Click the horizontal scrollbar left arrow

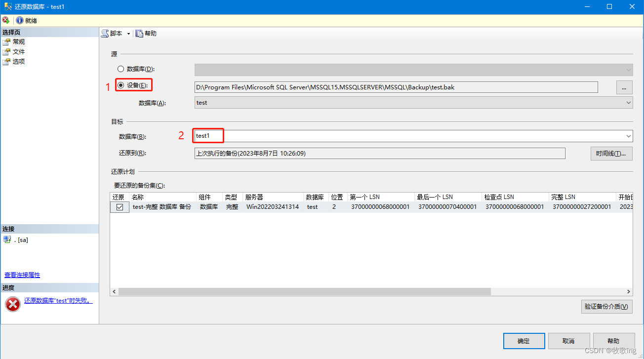tap(114, 292)
